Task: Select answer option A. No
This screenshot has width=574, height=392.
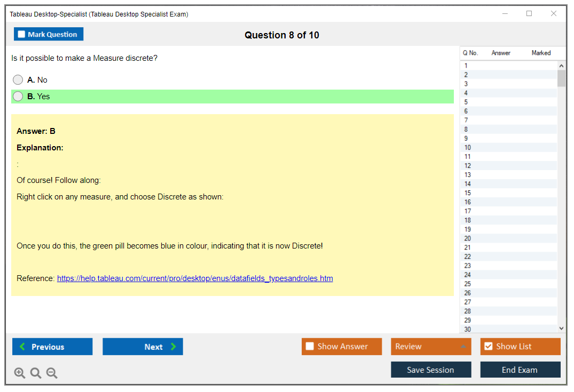Action: (18, 80)
